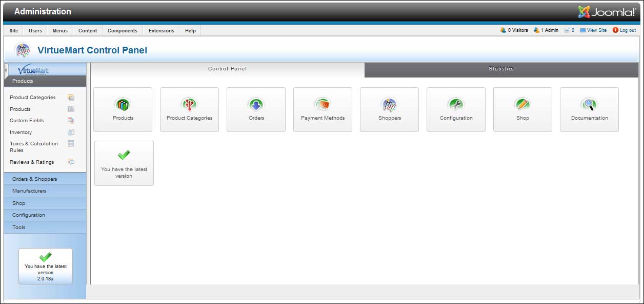Open the Payment Methods control panel icon

pyautogui.click(x=323, y=109)
